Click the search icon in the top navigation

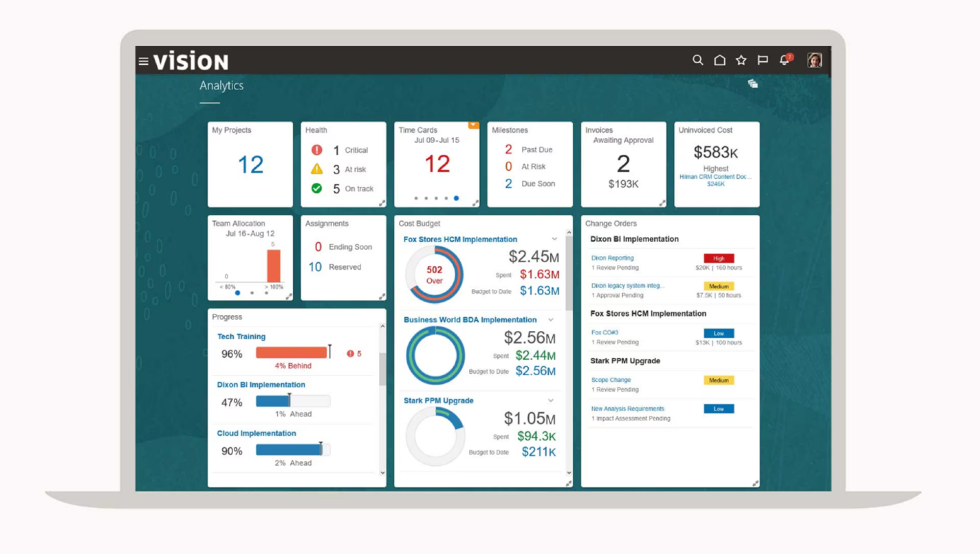(x=697, y=60)
